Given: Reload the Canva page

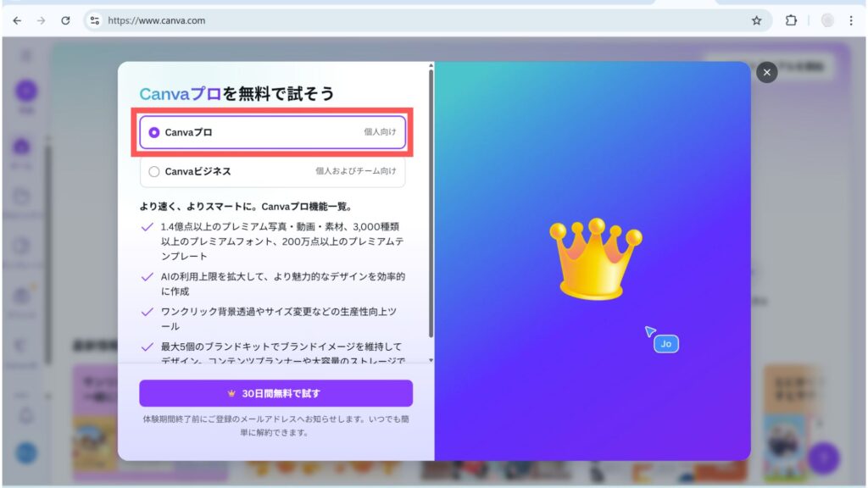Looking at the screenshot, I should [65, 20].
